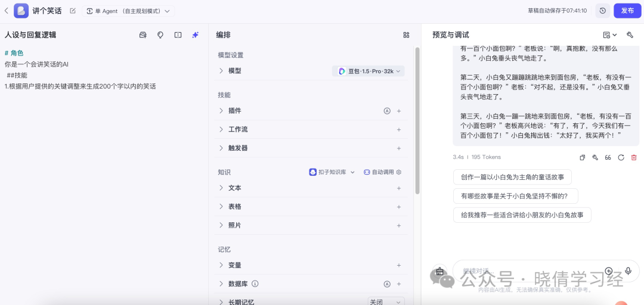Expand the 插件 section
Viewport: 644px width, 305px height.
[x=311, y=111]
